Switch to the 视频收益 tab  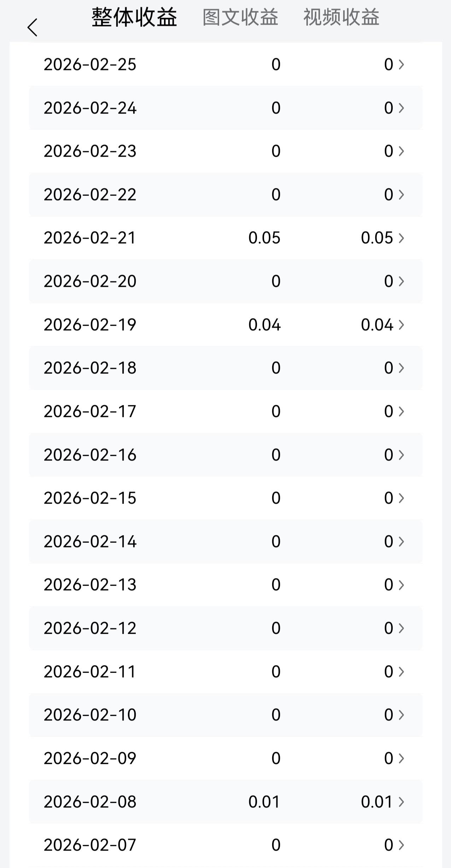(x=341, y=17)
